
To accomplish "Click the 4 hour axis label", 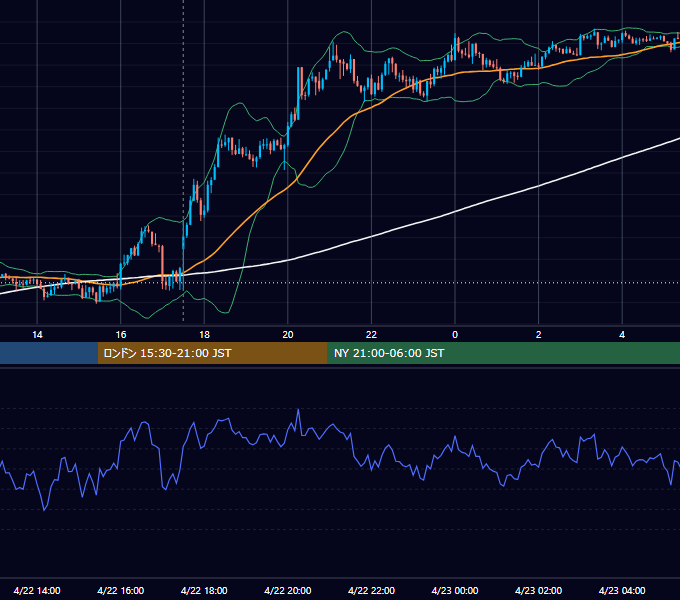I will [x=622, y=335].
